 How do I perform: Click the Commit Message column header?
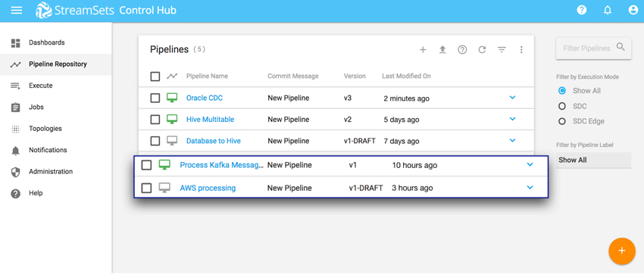click(293, 76)
